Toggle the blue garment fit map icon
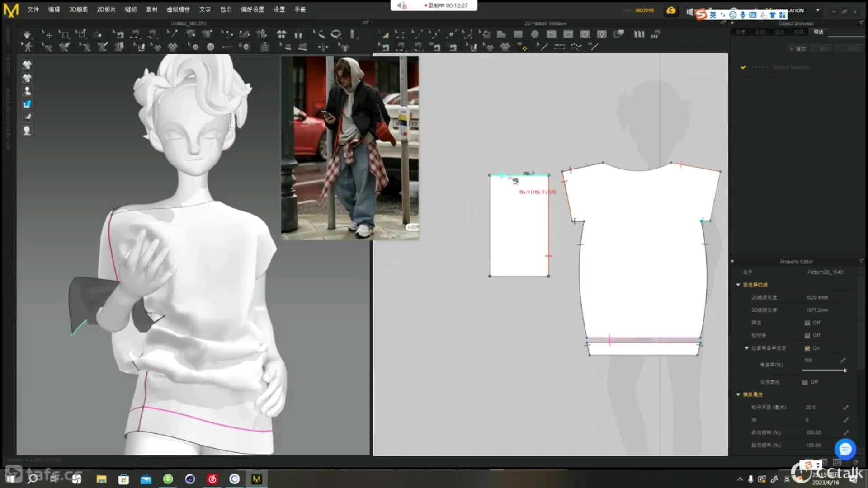Screen dimensions: 868x488 [27, 104]
